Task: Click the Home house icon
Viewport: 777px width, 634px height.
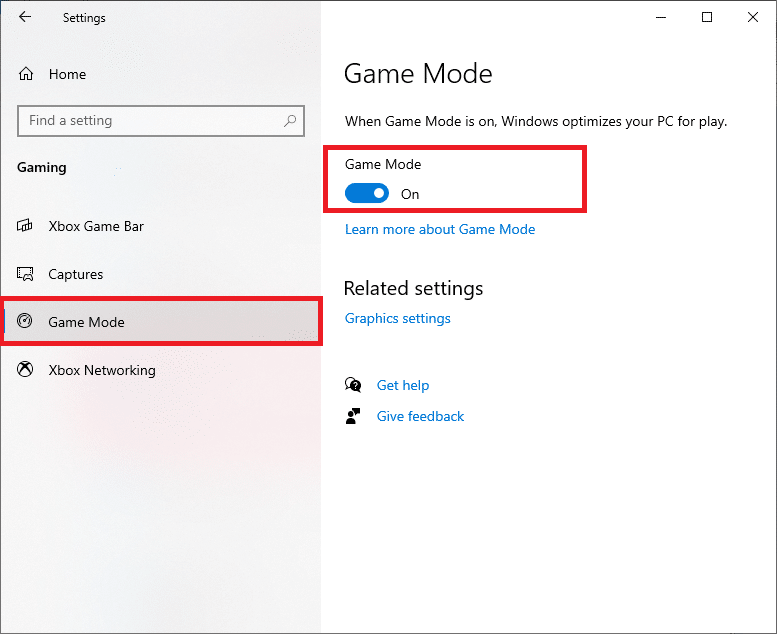Action: click(x=26, y=74)
